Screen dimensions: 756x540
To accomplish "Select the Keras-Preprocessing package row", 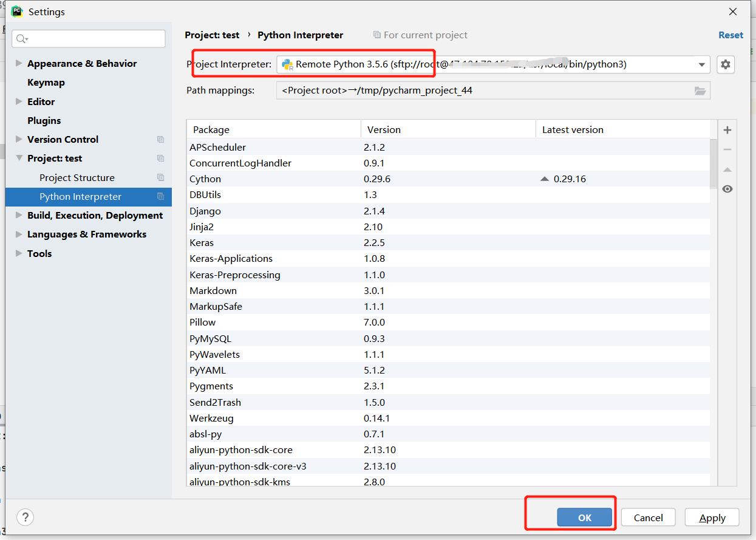I will [448, 275].
